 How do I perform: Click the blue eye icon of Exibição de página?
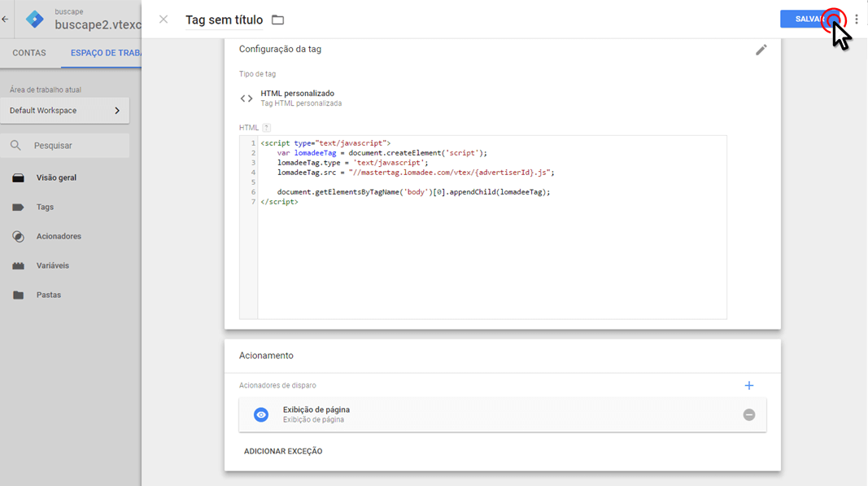coord(261,414)
